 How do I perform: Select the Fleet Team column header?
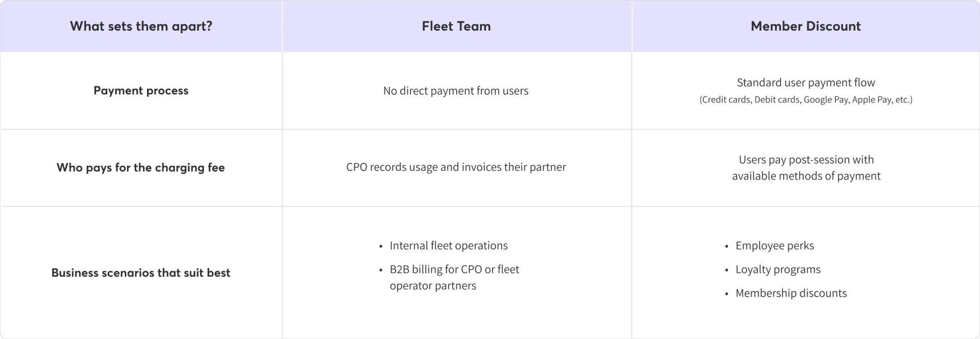(456, 26)
